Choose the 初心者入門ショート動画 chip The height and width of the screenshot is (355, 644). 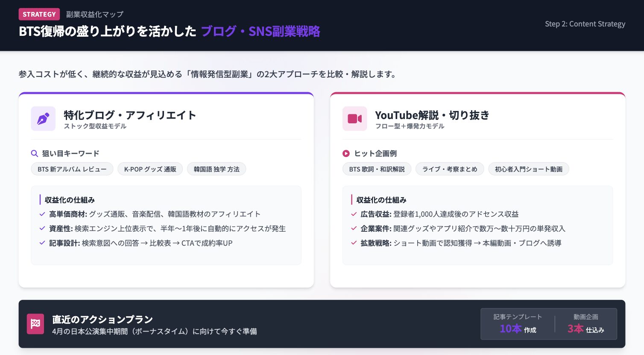coord(528,169)
